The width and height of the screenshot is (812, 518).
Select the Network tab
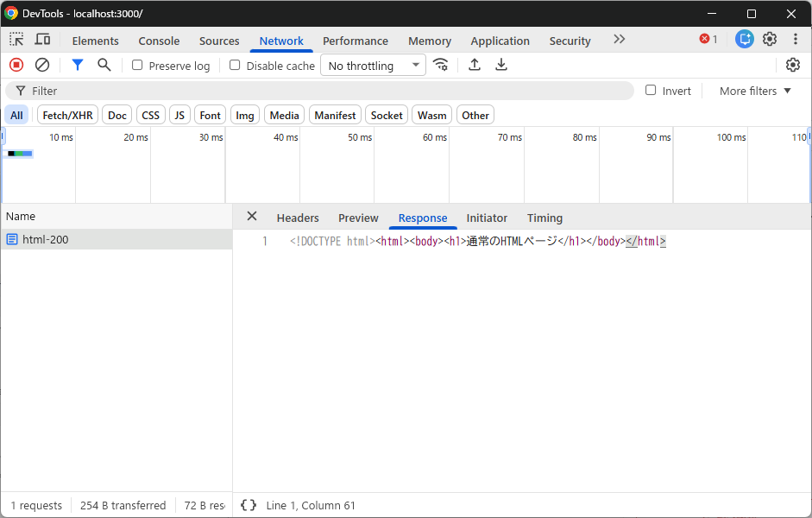click(x=281, y=41)
